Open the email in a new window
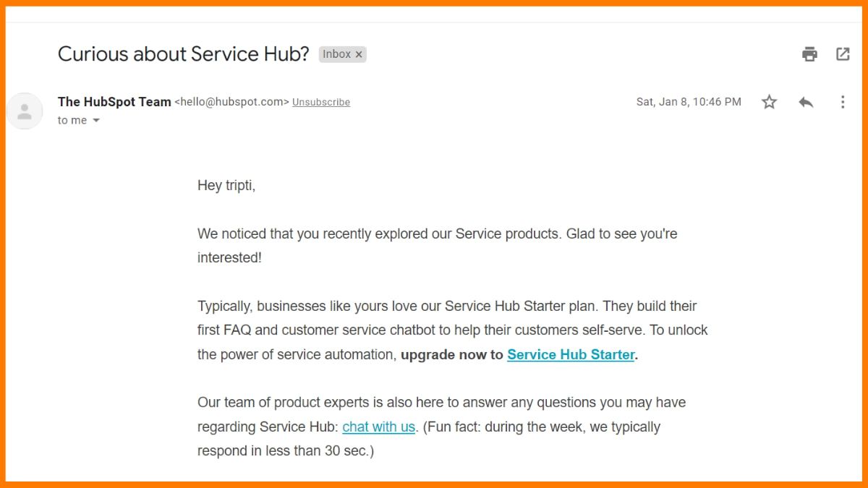 click(x=843, y=54)
